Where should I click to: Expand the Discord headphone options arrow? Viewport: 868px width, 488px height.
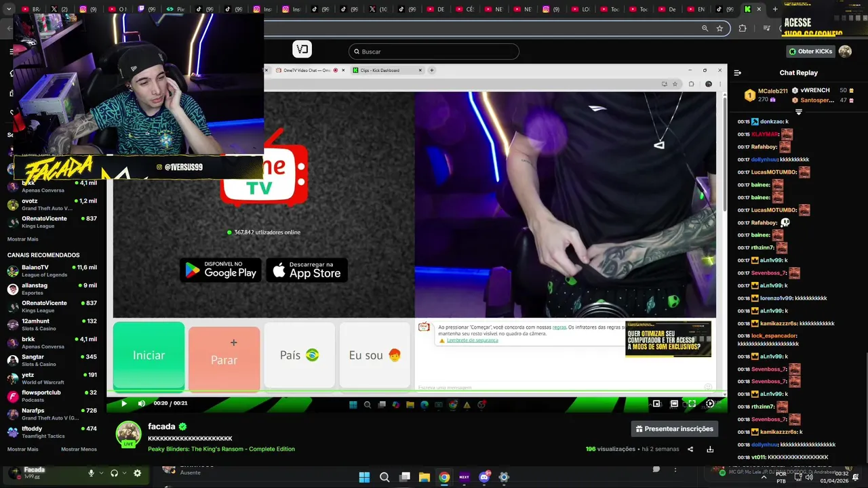click(124, 473)
